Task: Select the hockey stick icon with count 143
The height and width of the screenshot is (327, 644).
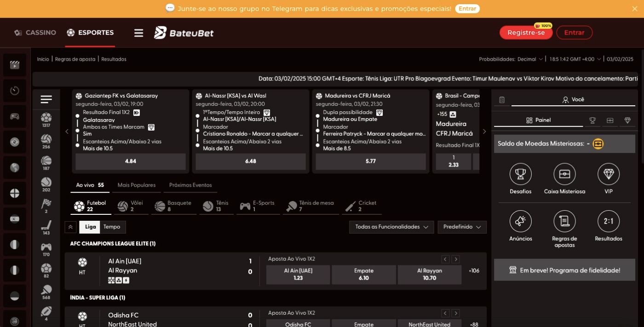Action: point(46,228)
